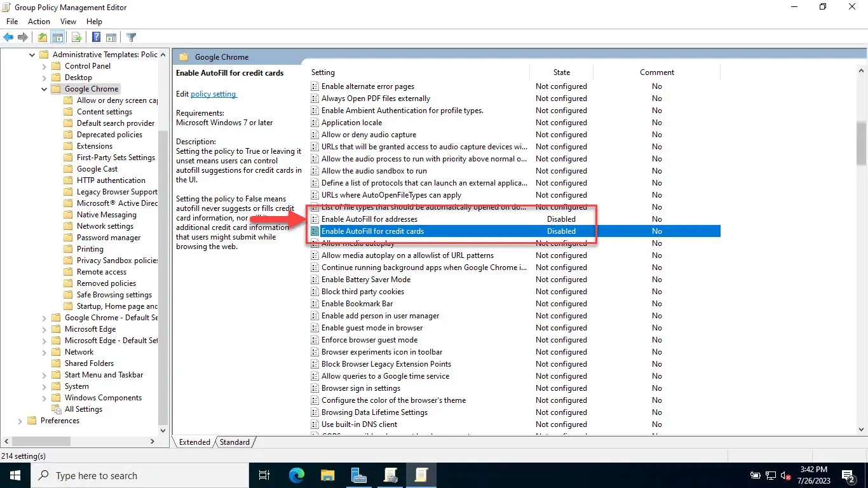This screenshot has width=868, height=488.
Task: Expand Google Chrome - Default Settings node
Action: click(44, 318)
